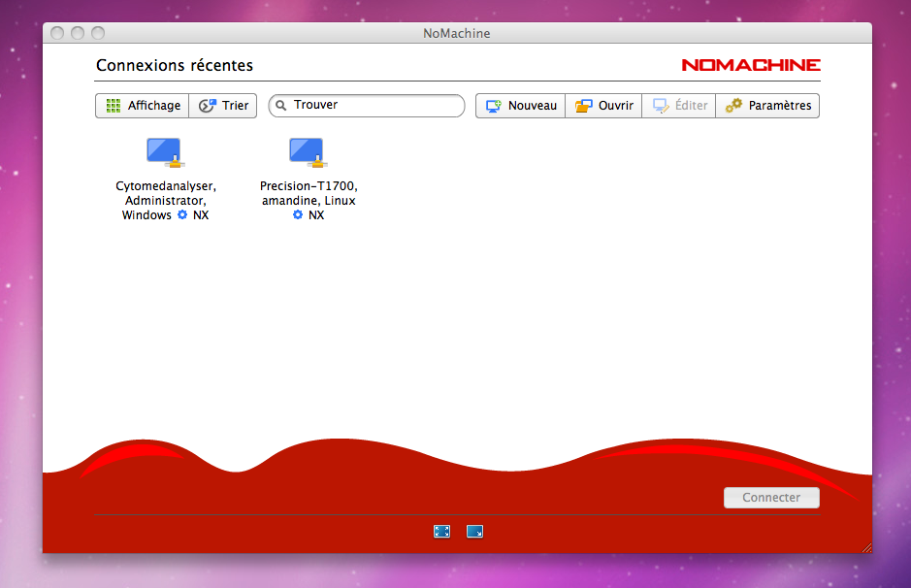
Task: Click the magnifier icon in Trouver field
Action: click(x=281, y=105)
